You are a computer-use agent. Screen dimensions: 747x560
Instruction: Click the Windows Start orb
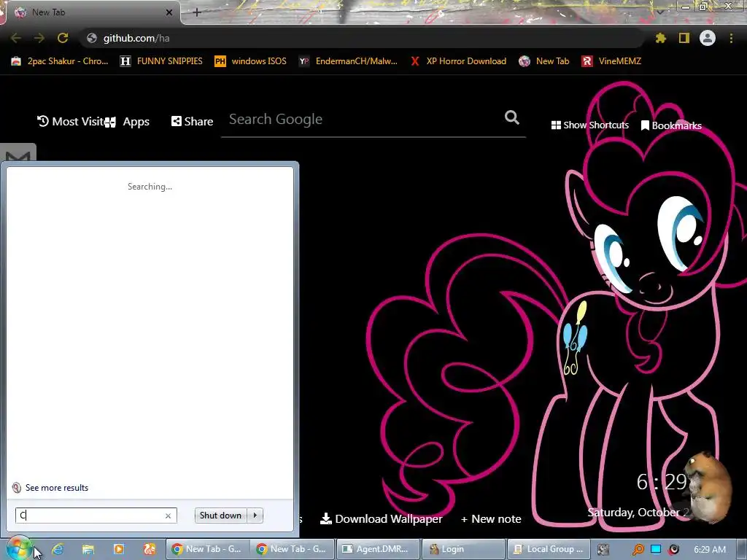point(18,549)
